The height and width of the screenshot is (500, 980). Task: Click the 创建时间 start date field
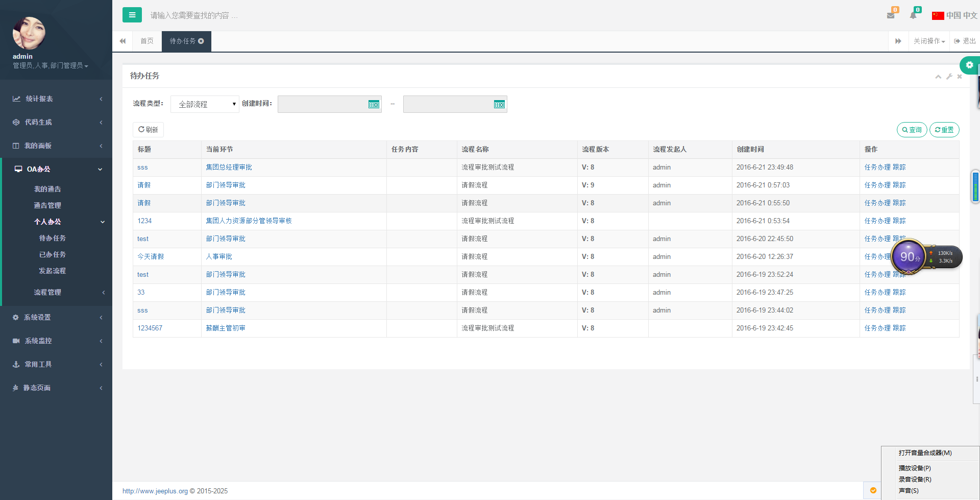pos(329,104)
